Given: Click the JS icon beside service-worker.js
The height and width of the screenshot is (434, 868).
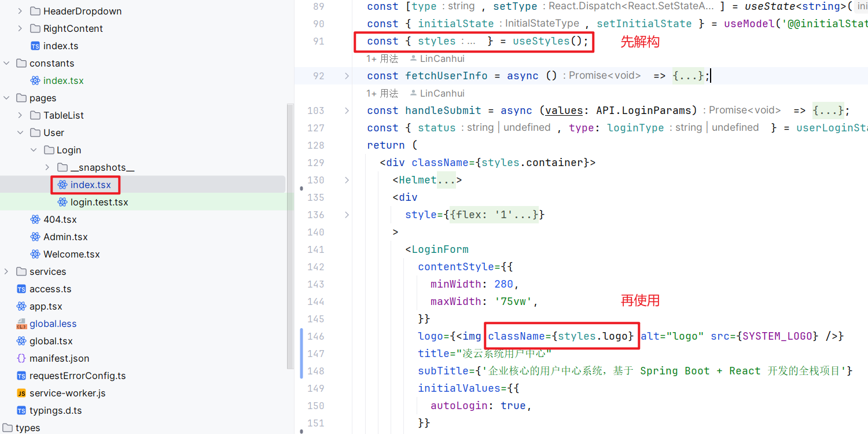Looking at the screenshot, I should click(x=21, y=393).
